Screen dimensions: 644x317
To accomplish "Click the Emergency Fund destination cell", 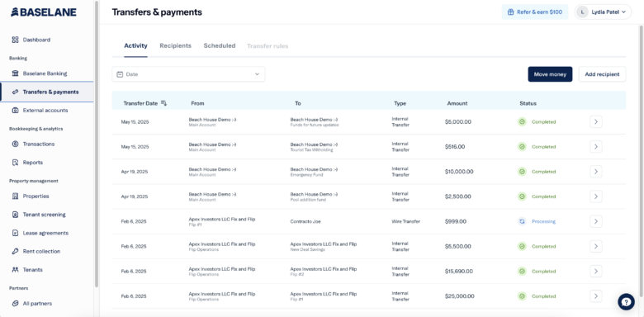I will (314, 172).
